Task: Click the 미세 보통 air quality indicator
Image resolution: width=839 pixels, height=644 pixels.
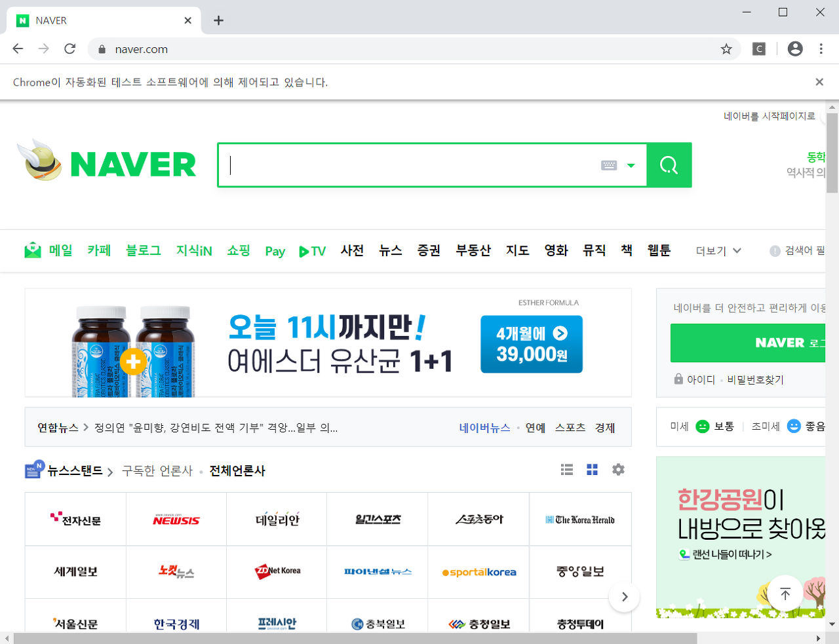Action: tap(702, 426)
